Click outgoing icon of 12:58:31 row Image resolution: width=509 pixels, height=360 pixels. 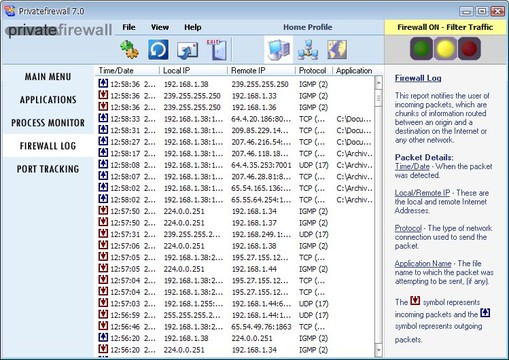pyautogui.click(x=103, y=129)
